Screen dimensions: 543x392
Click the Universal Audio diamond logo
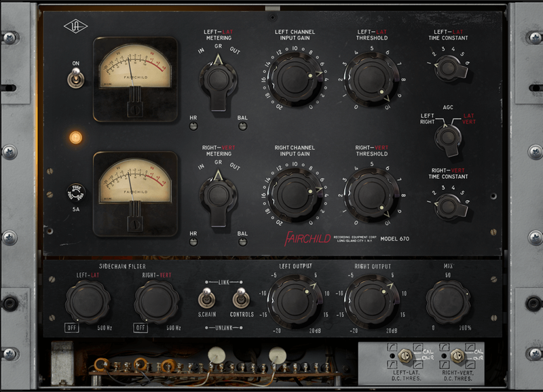(75, 26)
